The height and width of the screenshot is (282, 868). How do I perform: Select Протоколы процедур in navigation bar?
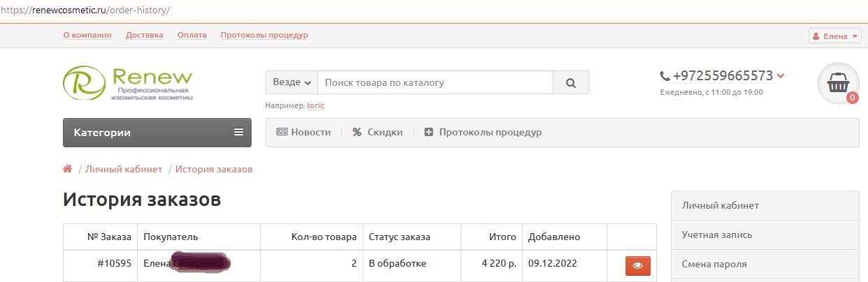pos(483,132)
